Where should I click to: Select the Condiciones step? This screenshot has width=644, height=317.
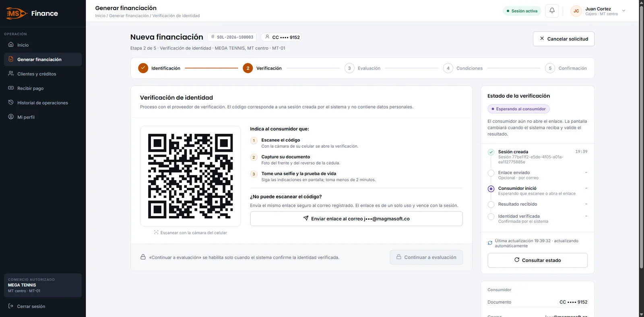(x=463, y=68)
